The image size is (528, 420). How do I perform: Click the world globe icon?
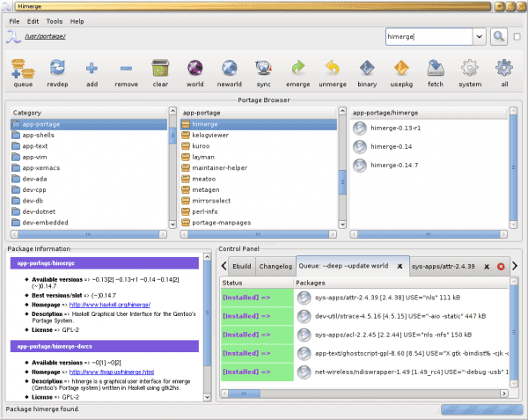pyautogui.click(x=195, y=68)
